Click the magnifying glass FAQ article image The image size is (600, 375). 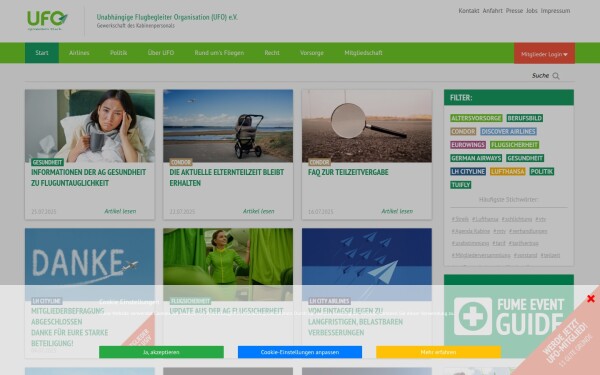[367, 126]
